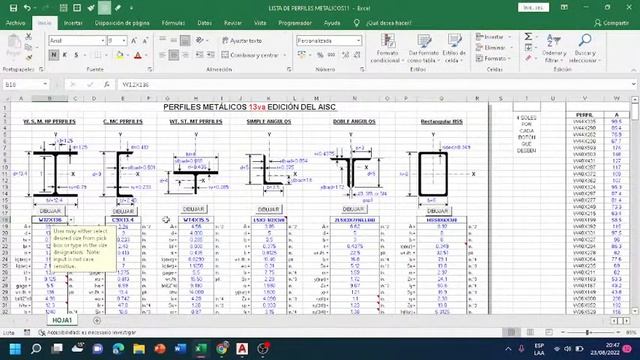
Task: Select the HOJA1 sheet tab
Action: click(62, 320)
